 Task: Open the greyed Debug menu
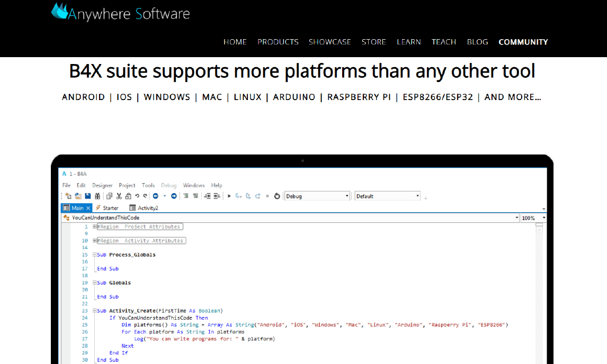tap(169, 185)
